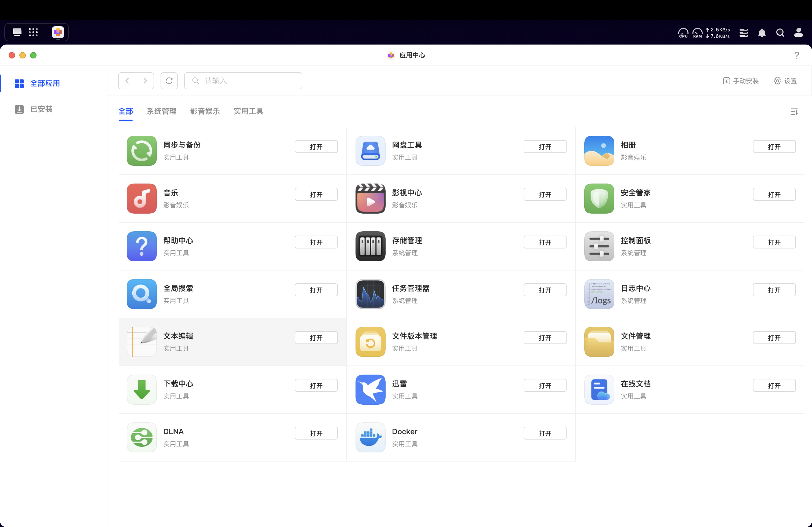Click 打开 next to 文本编辑
The width and height of the screenshot is (812, 527).
tap(316, 338)
